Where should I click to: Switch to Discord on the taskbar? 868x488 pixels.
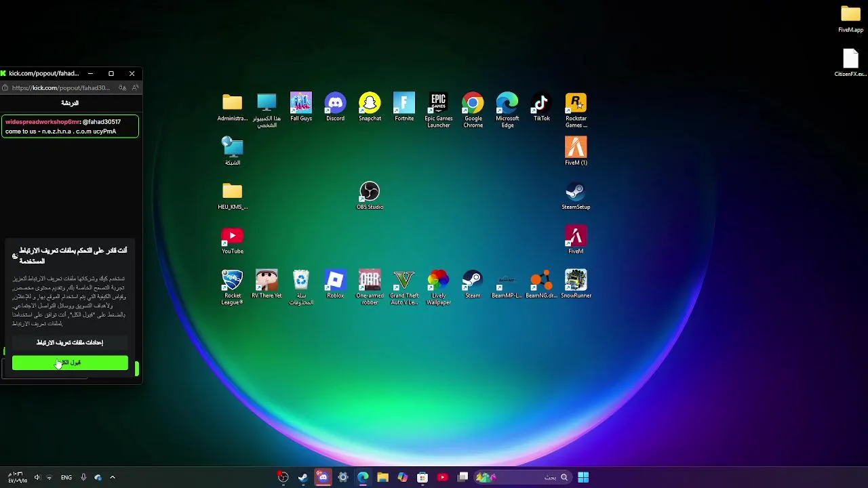pyautogui.click(x=323, y=477)
